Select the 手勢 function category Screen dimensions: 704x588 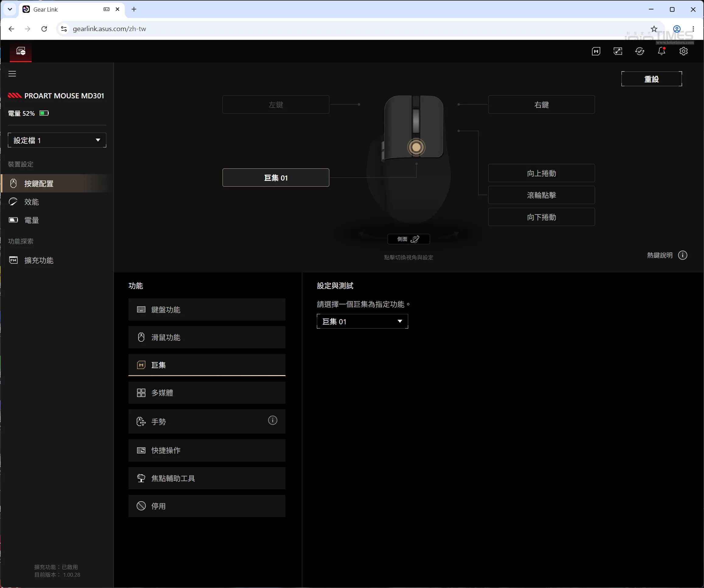pyautogui.click(x=207, y=421)
